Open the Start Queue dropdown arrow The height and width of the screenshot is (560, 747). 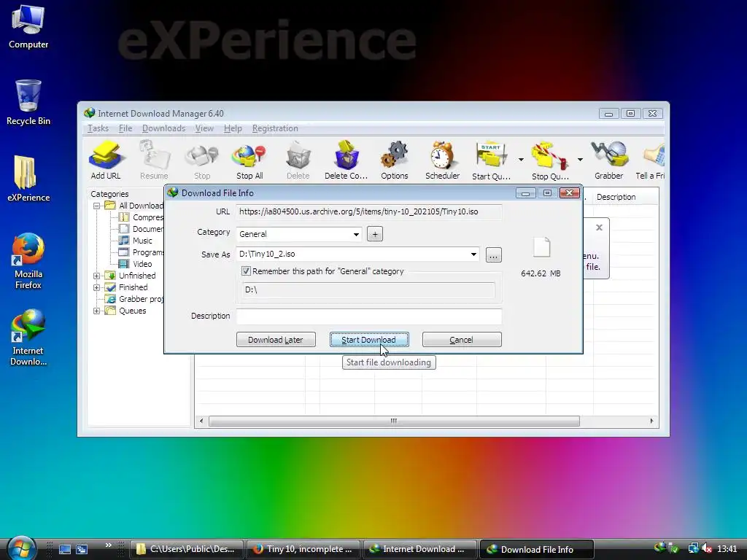click(521, 160)
